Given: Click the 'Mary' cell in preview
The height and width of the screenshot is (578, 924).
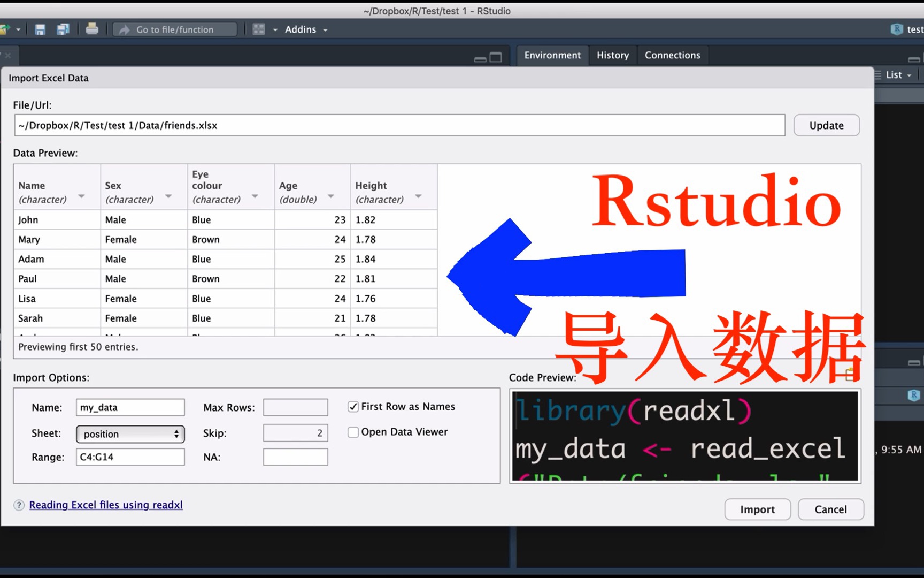Looking at the screenshot, I should (x=57, y=239).
